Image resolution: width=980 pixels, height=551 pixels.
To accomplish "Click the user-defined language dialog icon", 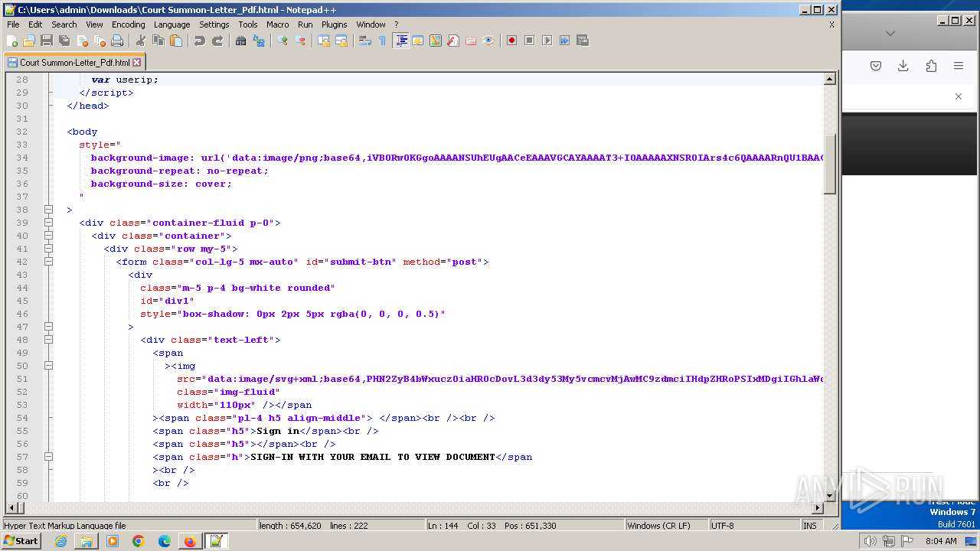I will click(x=418, y=41).
